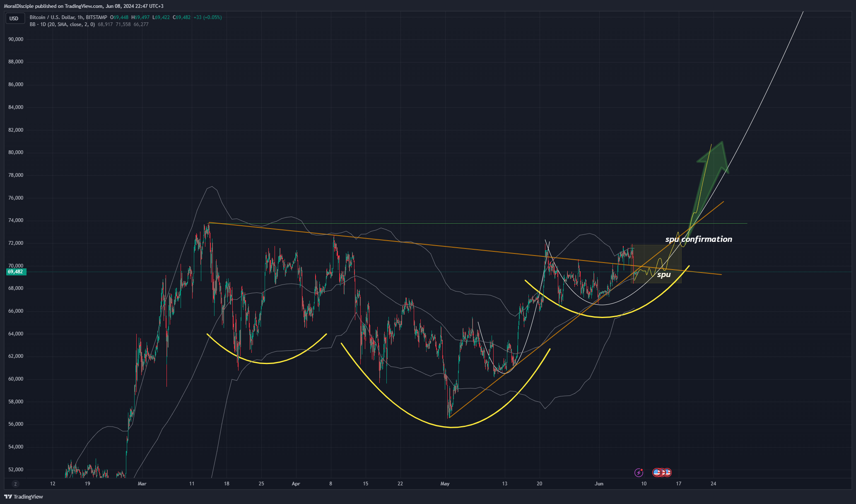This screenshot has width=856, height=504.
Task: Click the 74,000 price axis label
Action: coord(16,220)
